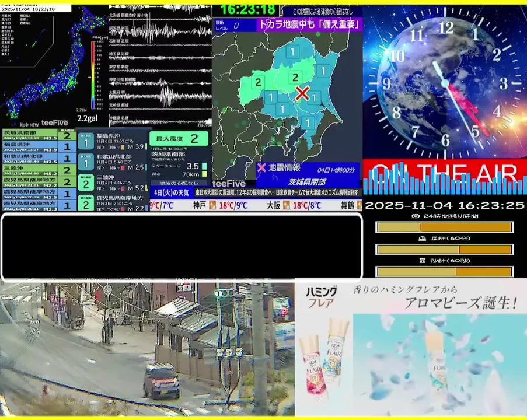527x420 pixels.
Task: Click the 茨城県南部 label in blue info box
Action: tap(307, 182)
